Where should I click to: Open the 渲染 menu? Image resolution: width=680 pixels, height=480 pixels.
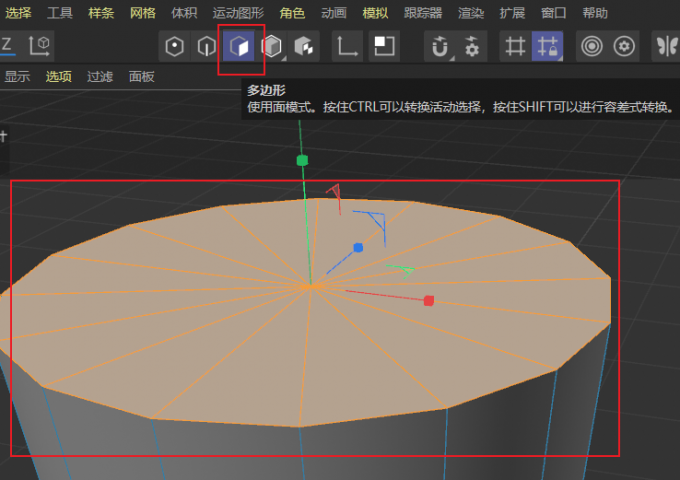471,13
